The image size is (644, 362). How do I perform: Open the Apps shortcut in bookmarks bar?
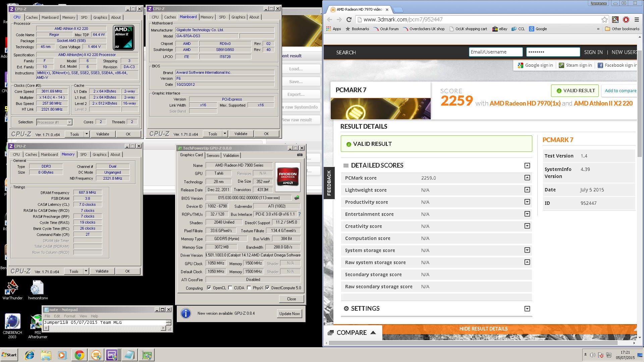(x=333, y=29)
